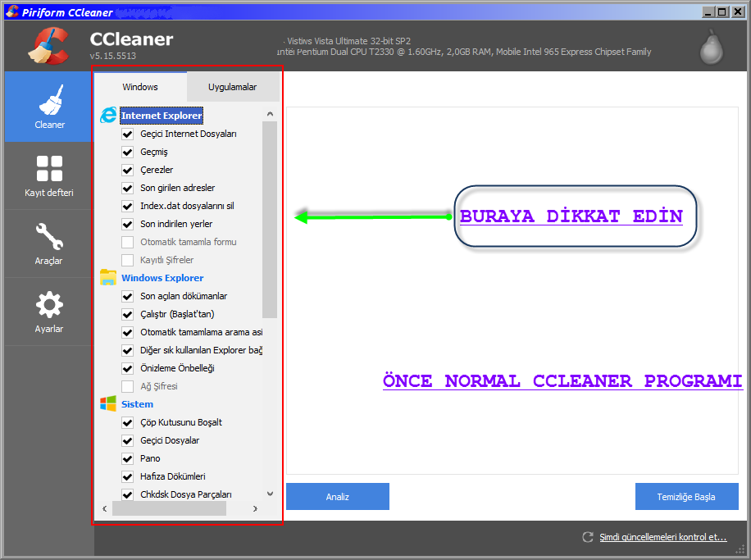The height and width of the screenshot is (560, 751).
Task: Toggle Chkdsk Dosya Parçaları checkbox
Action: tap(127, 494)
